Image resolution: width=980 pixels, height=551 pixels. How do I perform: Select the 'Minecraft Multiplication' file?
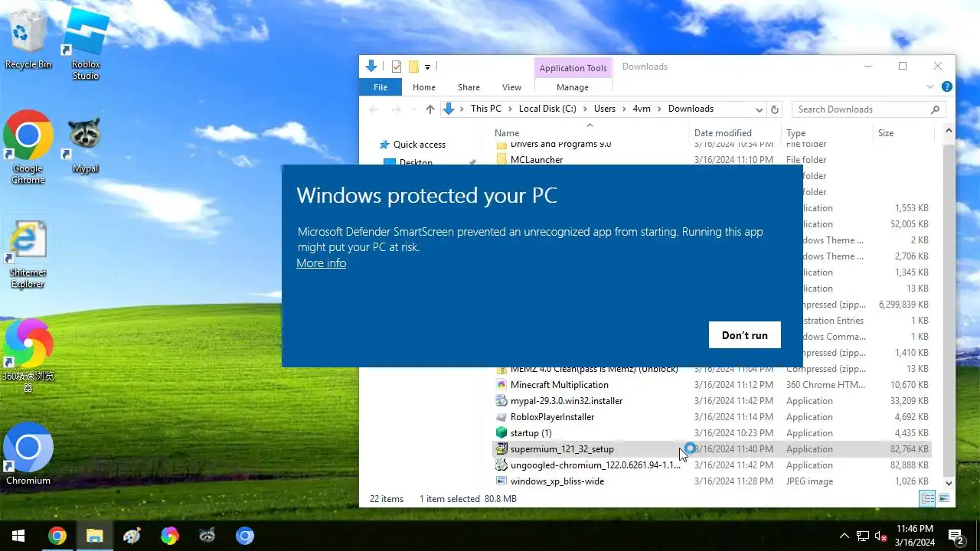click(560, 385)
